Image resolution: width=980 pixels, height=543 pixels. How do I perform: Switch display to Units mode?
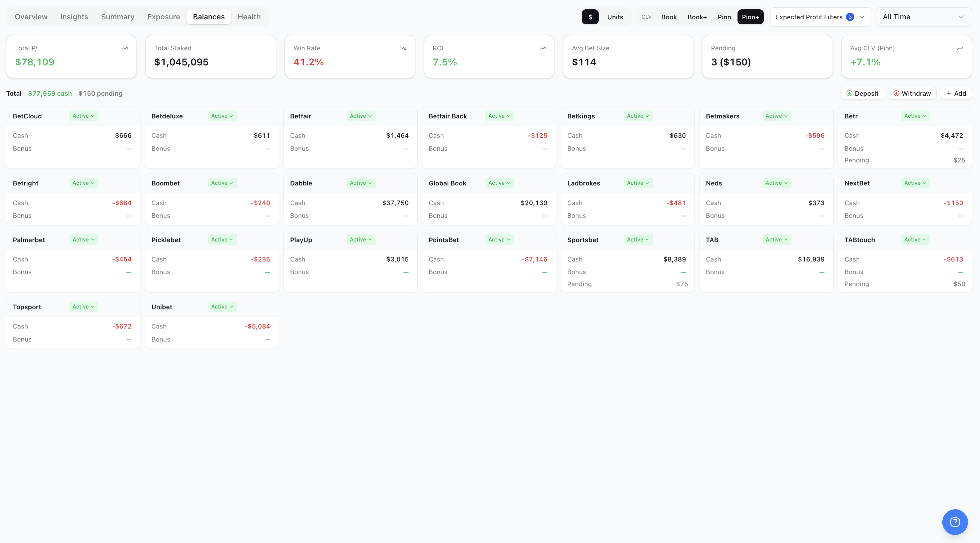(615, 17)
